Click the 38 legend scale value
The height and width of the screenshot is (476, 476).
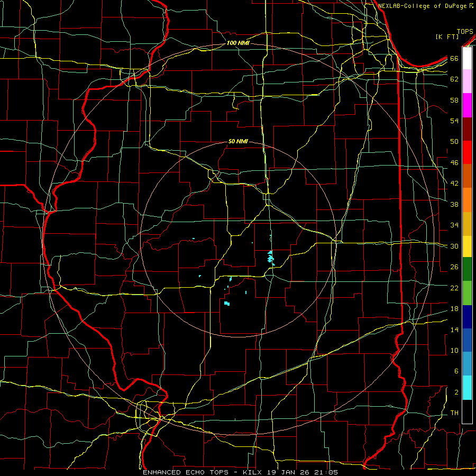click(x=454, y=204)
